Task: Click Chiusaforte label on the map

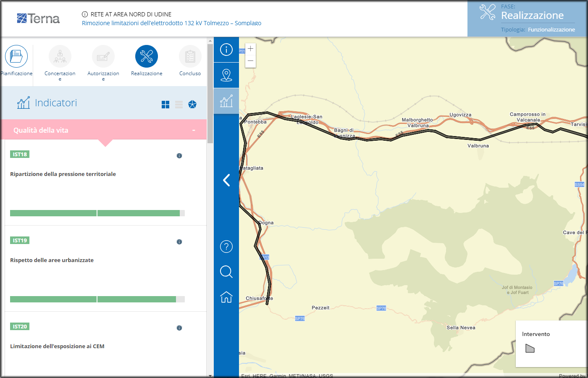Action: 259,298
